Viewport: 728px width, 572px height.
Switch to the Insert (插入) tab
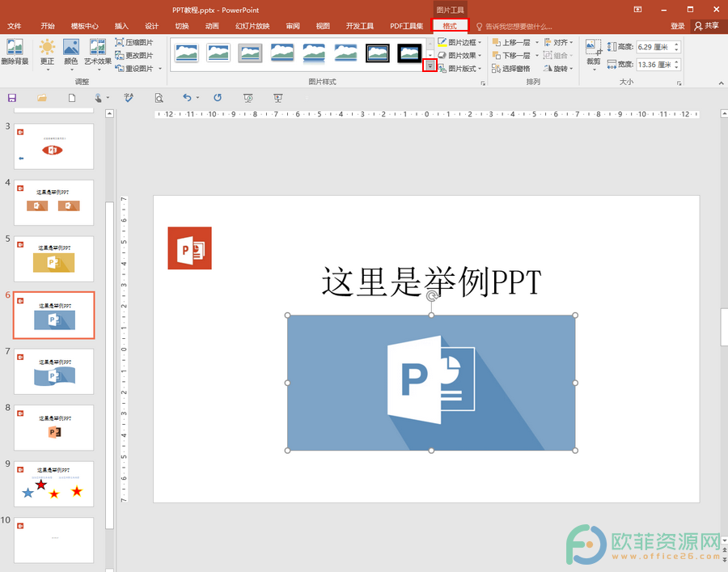point(121,26)
